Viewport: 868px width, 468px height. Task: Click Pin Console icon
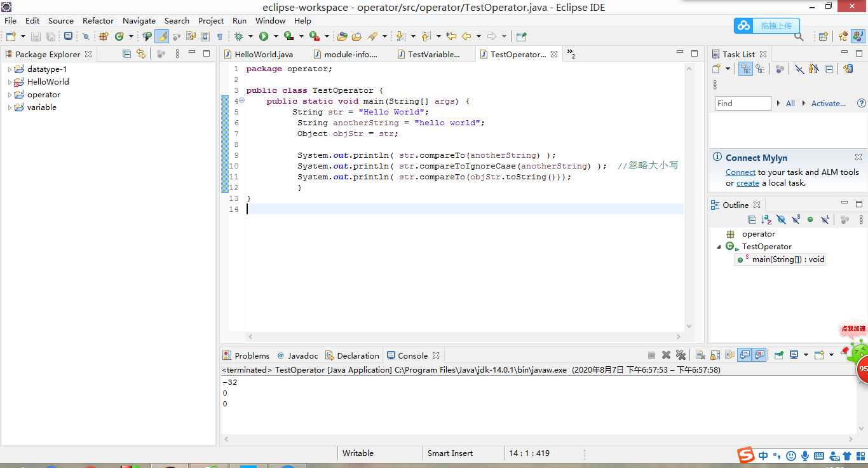pyautogui.click(x=778, y=355)
